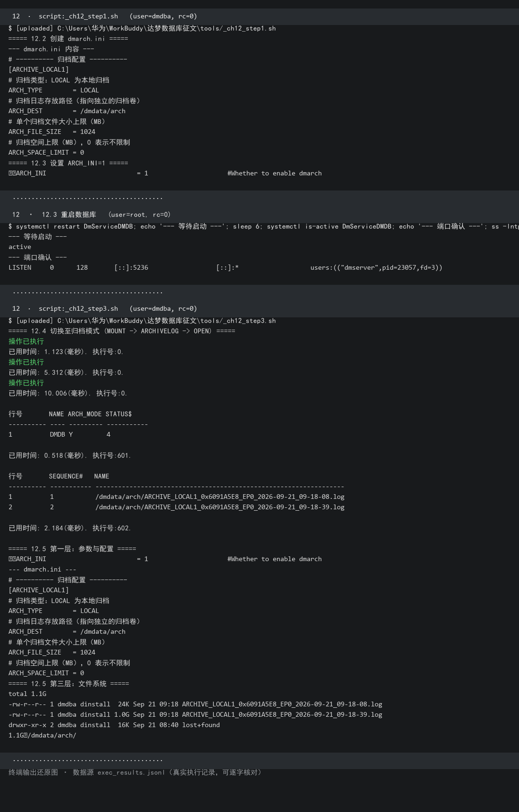Click the 'total 1.1G' line
This screenshot has width=519, height=812.
point(27,694)
